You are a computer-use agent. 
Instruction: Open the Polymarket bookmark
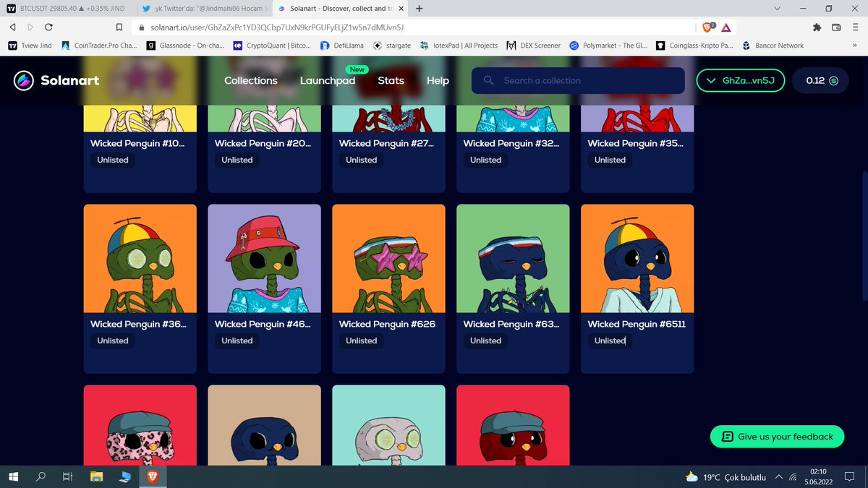[x=608, y=45]
